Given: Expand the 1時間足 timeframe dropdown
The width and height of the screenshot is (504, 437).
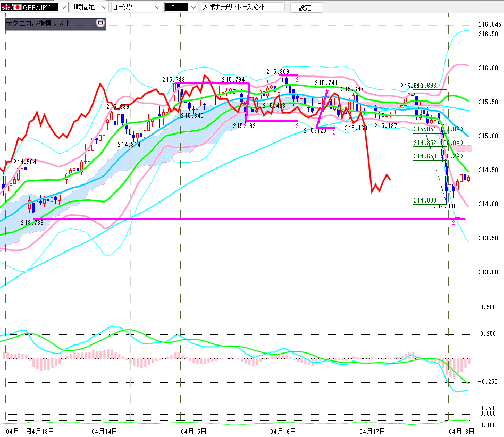Looking at the screenshot, I should (x=103, y=7).
